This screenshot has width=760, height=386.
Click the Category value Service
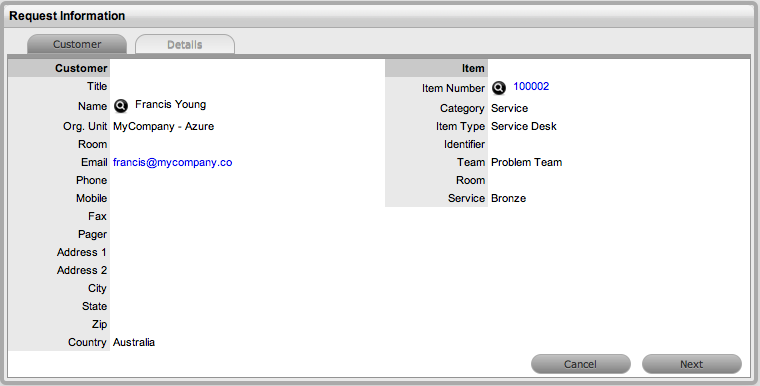pyautogui.click(x=509, y=109)
